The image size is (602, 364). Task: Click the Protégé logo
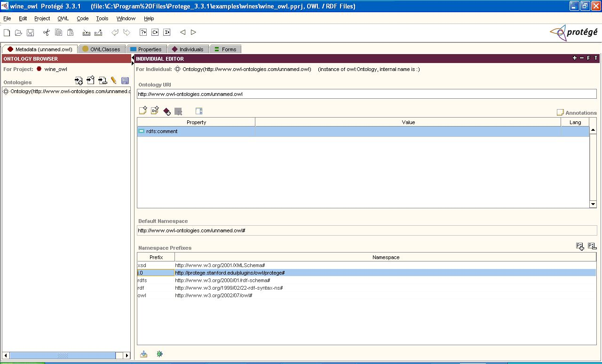pyautogui.click(x=574, y=32)
